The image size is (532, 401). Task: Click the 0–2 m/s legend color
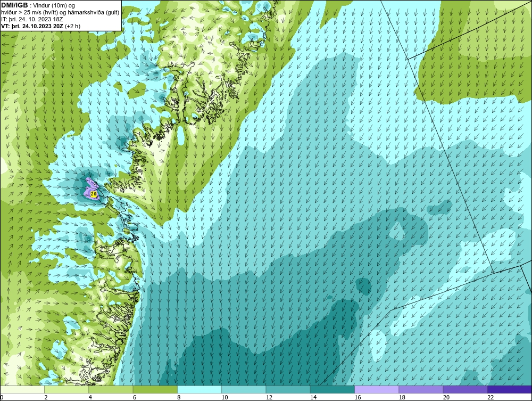point(22,389)
